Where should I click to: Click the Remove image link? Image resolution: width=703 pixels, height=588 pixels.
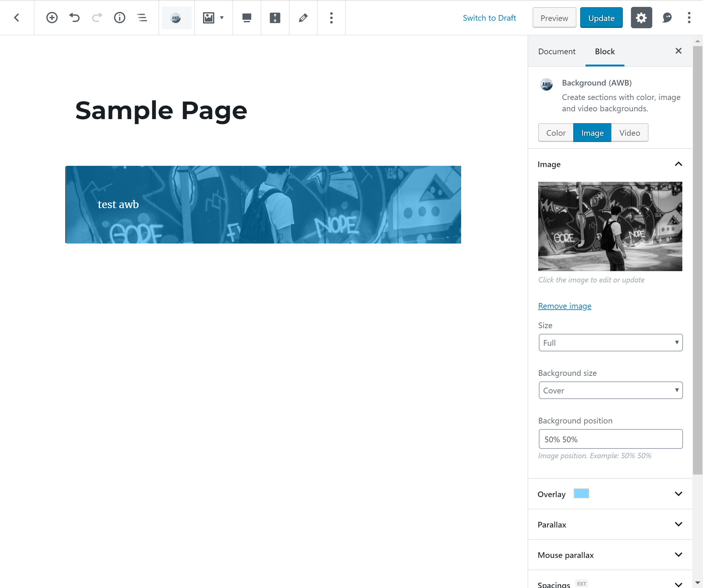coord(565,305)
